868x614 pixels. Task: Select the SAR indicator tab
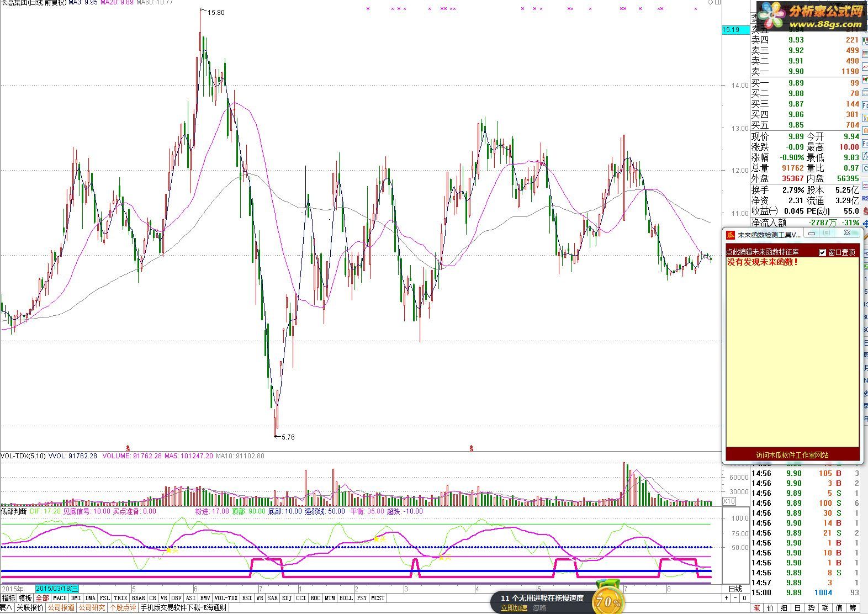273,598
